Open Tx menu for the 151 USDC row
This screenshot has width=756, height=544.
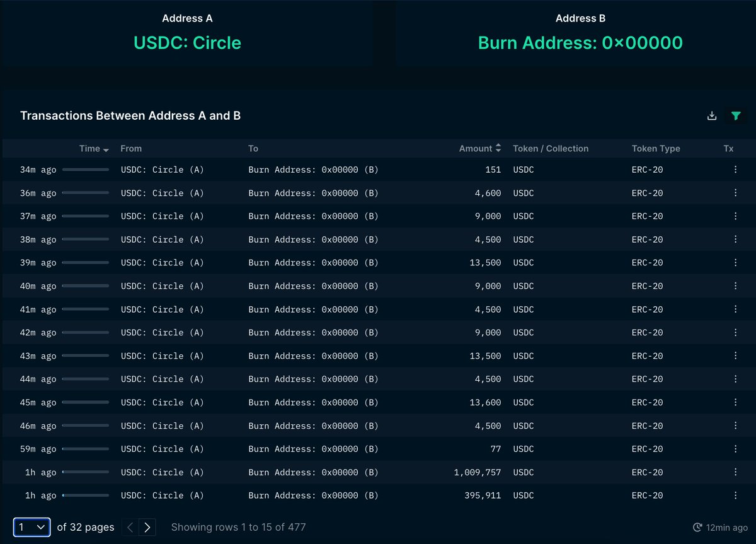(x=735, y=170)
